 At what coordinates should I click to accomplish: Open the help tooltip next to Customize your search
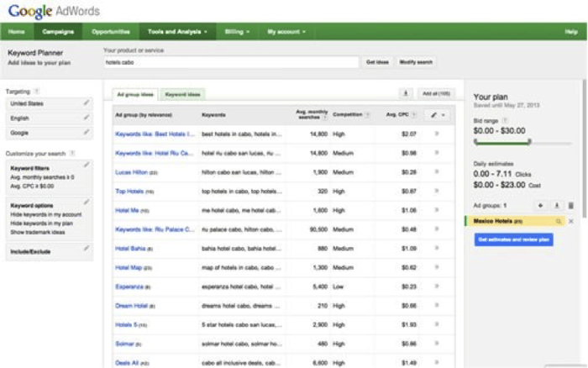(72, 153)
